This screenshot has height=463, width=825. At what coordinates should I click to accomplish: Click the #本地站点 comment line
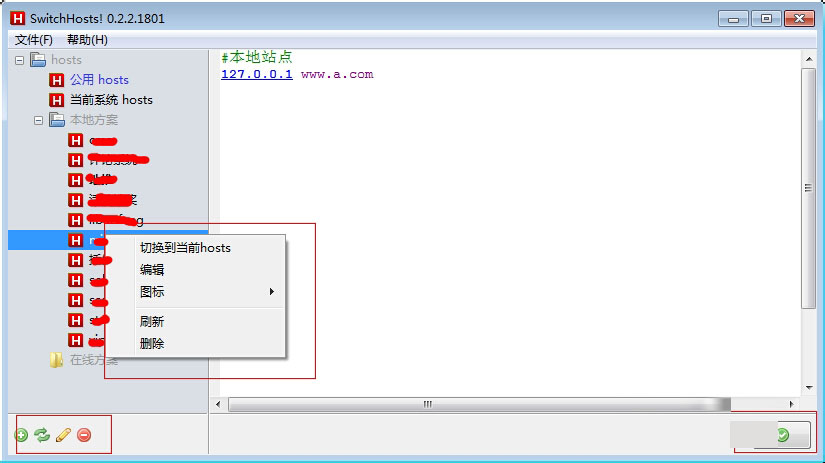[257, 57]
